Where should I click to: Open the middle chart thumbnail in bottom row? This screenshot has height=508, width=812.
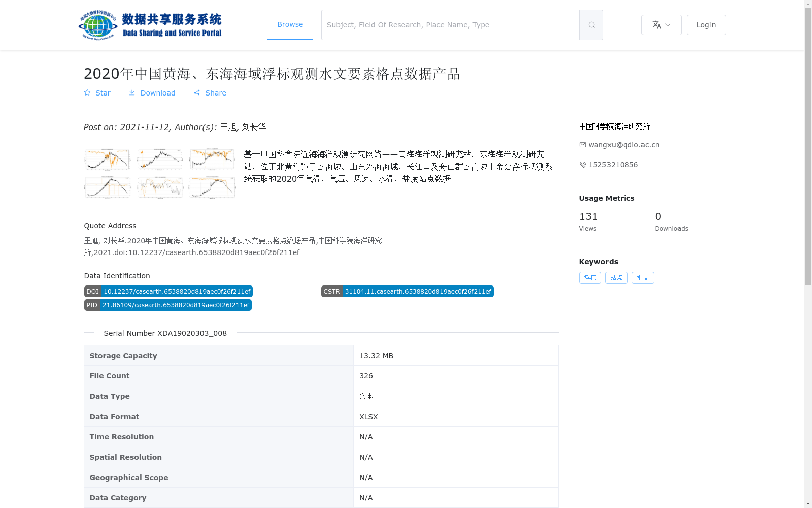(160, 187)
